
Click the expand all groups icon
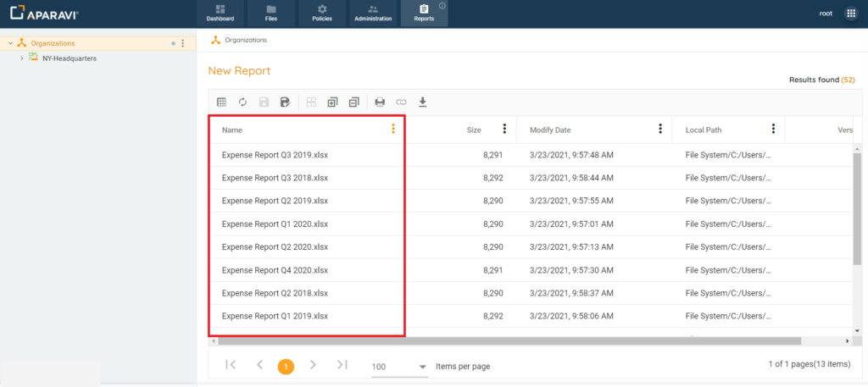pyautogui.click(x=332, y=102)
